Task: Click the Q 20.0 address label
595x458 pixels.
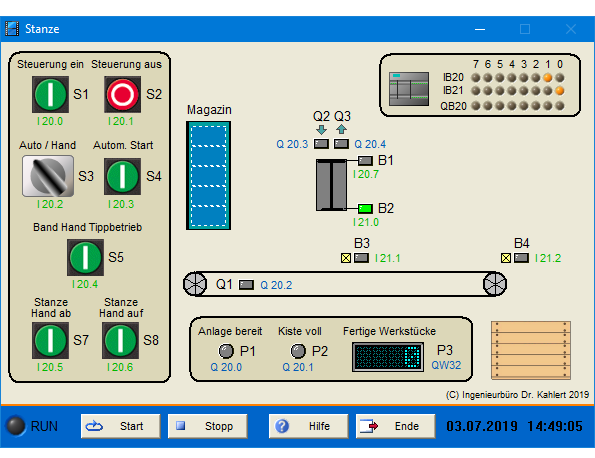Action: tap(226, 367)
